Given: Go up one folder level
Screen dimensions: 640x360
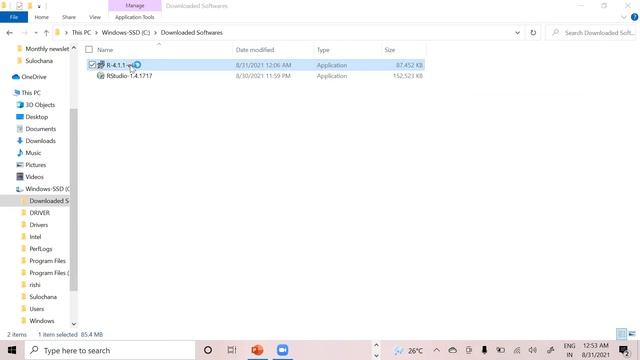Looking at the screenshot, I should coord(46,33).
